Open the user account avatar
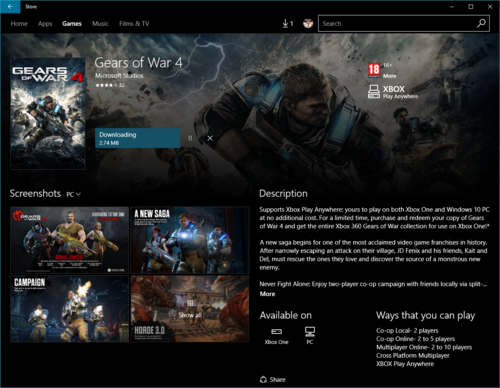 click(308, 23)
